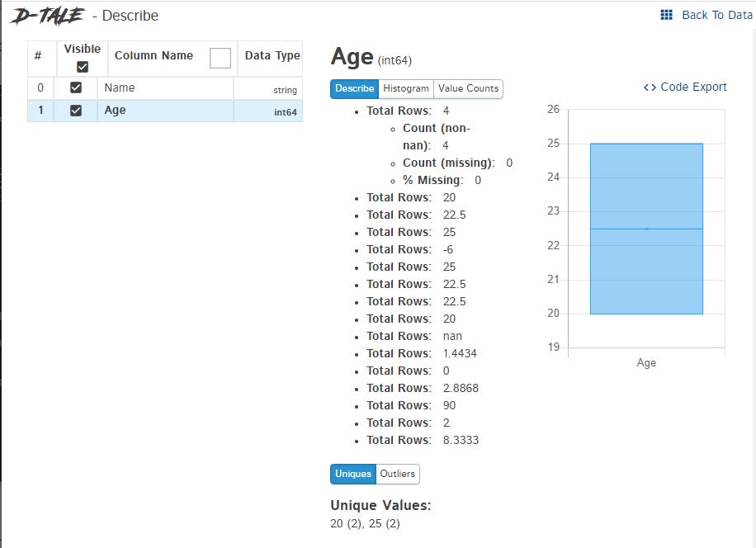Click the code brackets icon next to Code Export
Viewport: 756px width, 548px height.
coord(650,87)
